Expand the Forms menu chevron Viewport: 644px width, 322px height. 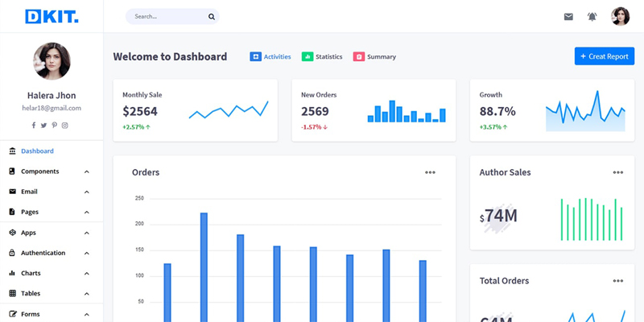tap(87, 314)
